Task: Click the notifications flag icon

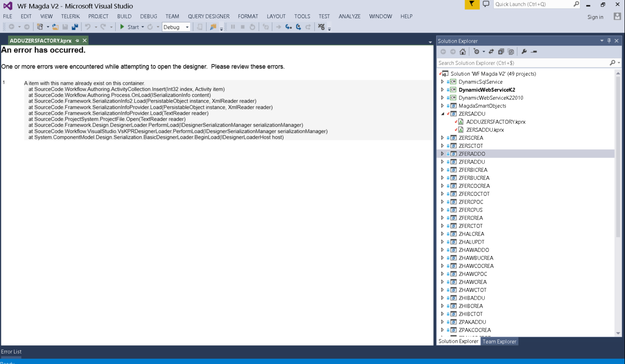Action: [472, 4]
